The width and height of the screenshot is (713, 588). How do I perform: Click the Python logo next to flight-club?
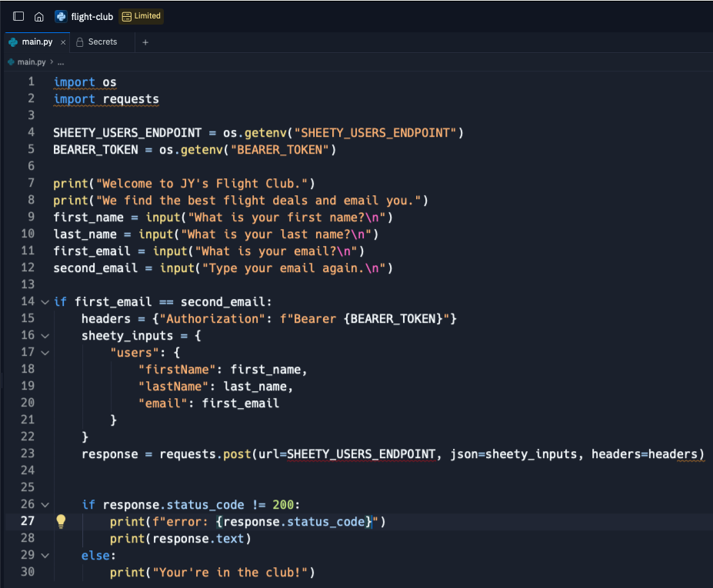coord(61,16)
